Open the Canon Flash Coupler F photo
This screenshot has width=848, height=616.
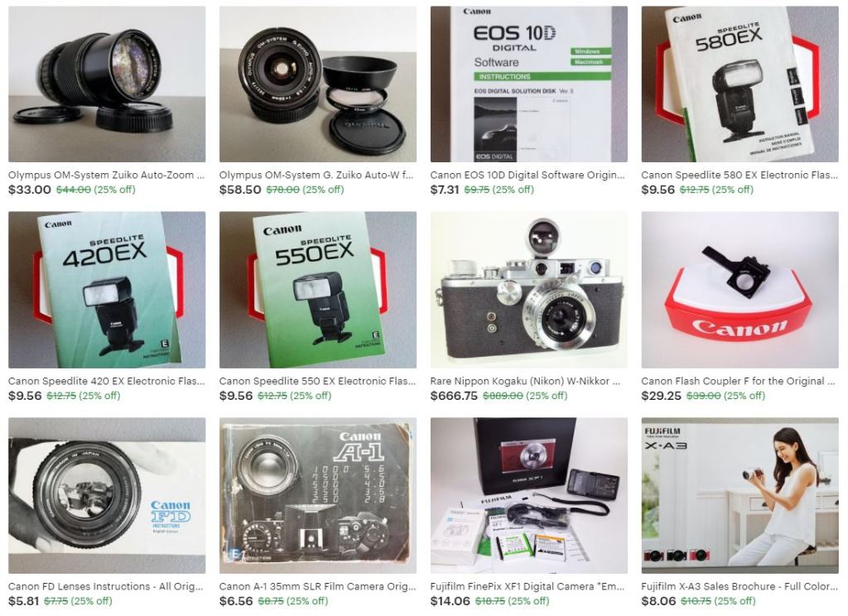click(x=740, y=290)
